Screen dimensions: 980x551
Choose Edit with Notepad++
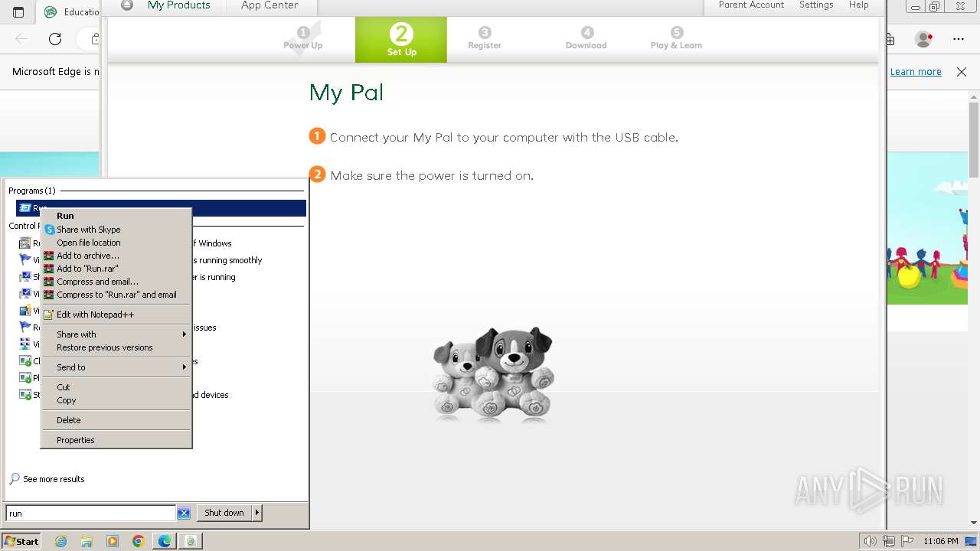click(116, 315)
